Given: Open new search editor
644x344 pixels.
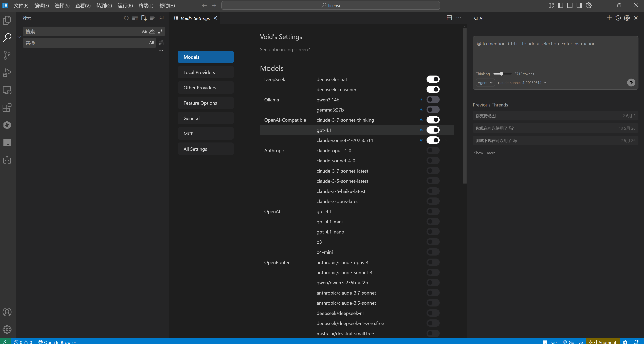Looking at the screenshot, I should click(144, 18).
